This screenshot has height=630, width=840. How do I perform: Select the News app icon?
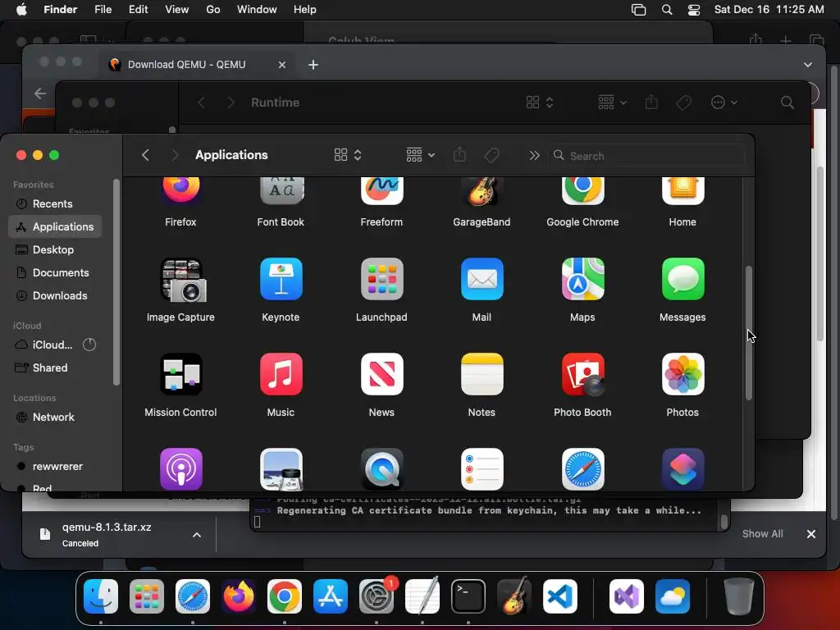[381, 374]
